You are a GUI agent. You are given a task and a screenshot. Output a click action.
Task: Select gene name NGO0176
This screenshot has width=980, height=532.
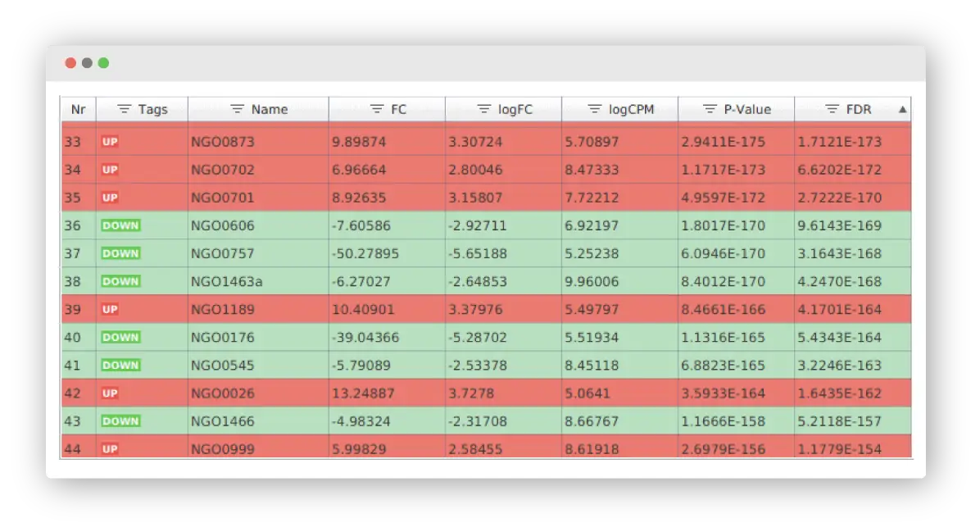pyautogui.click(x=223, y=338)
